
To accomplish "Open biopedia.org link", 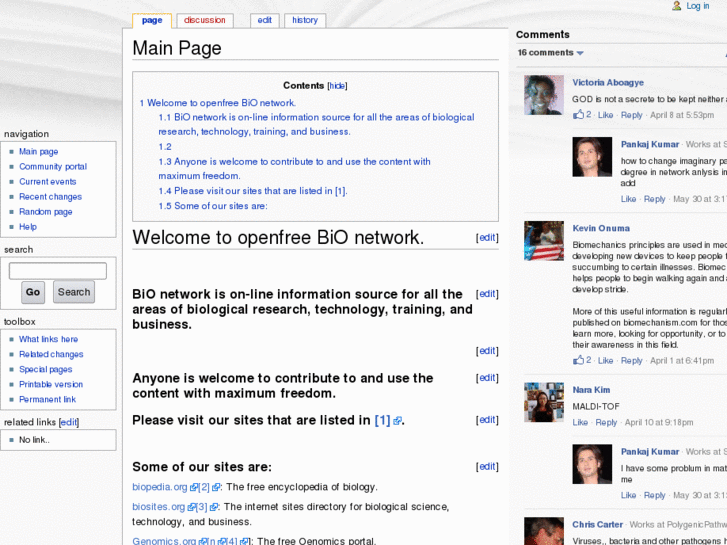I will pos(159,487).
